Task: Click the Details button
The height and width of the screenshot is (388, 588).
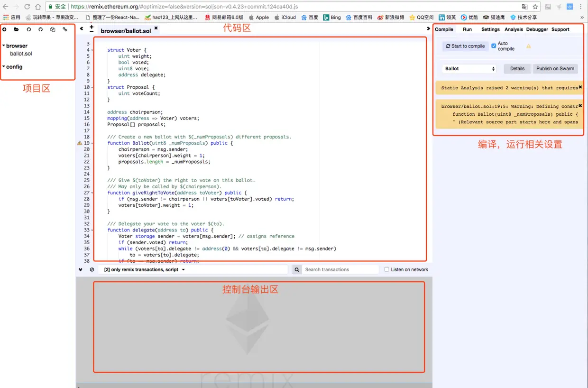Action: coord(517,69)
